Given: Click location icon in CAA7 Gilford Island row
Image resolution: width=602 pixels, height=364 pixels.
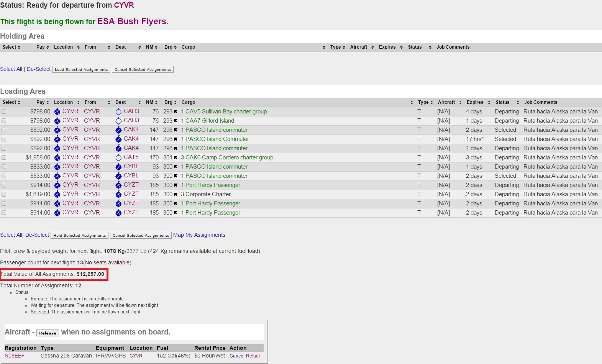Looking at the screenshot, I should [x=57, y=121].
